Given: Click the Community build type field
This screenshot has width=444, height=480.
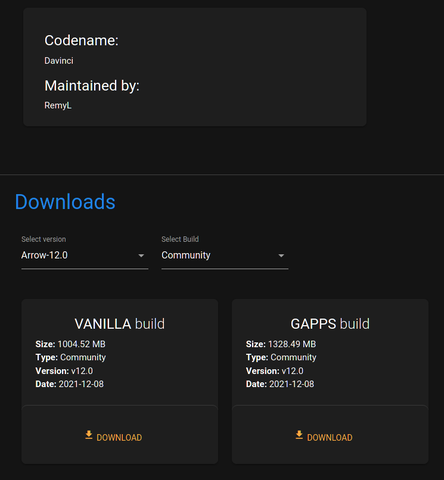Looking at the screenshot, I should click(x=225, y=255).
